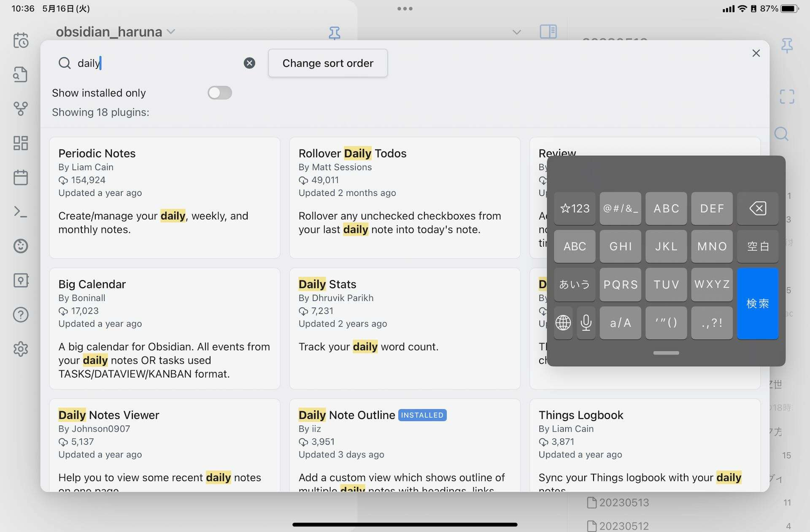The image size is (810, 532).
Task: Enter fullscreen with the expand icon
Action: pos(787,97)
